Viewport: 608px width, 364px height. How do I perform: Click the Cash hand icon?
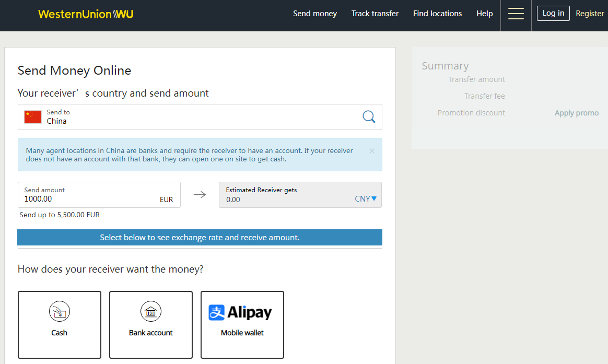[x=60, y=311]
